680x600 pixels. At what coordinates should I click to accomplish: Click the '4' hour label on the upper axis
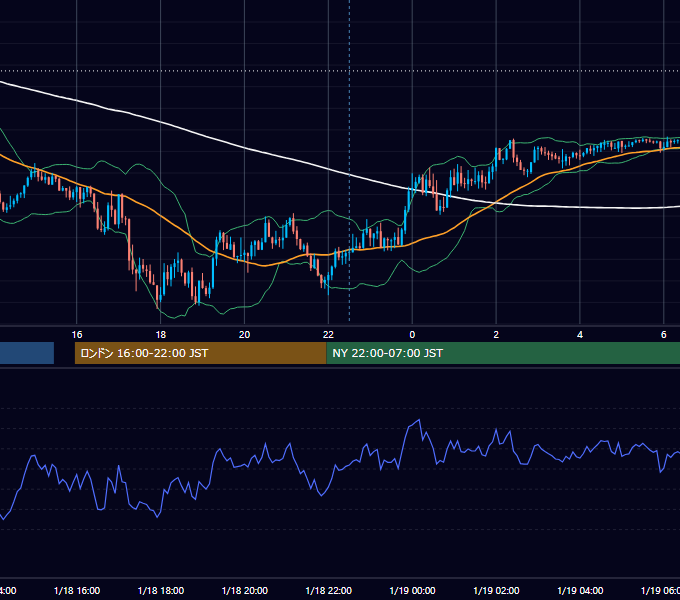point(580,335)
